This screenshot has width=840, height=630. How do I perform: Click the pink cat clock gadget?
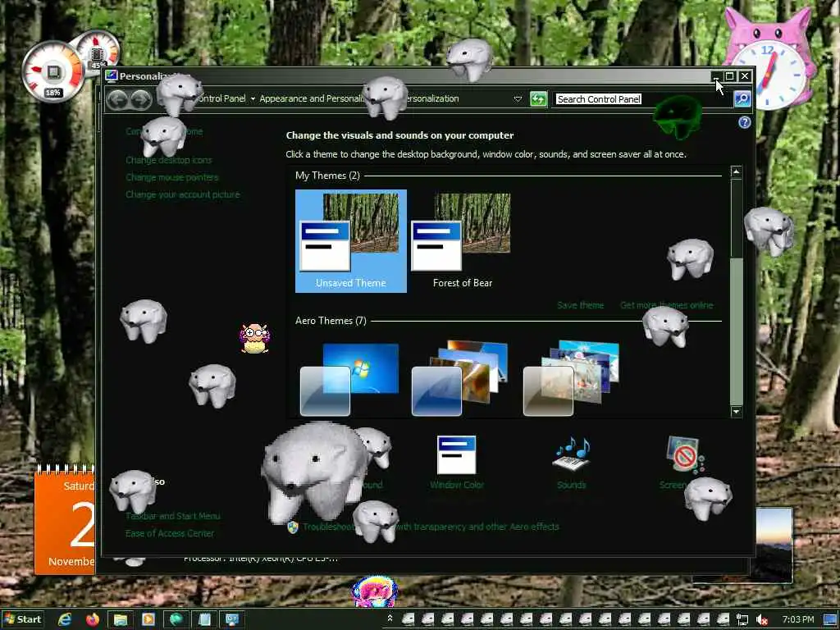pyautogui.click(x=769, y=60)
